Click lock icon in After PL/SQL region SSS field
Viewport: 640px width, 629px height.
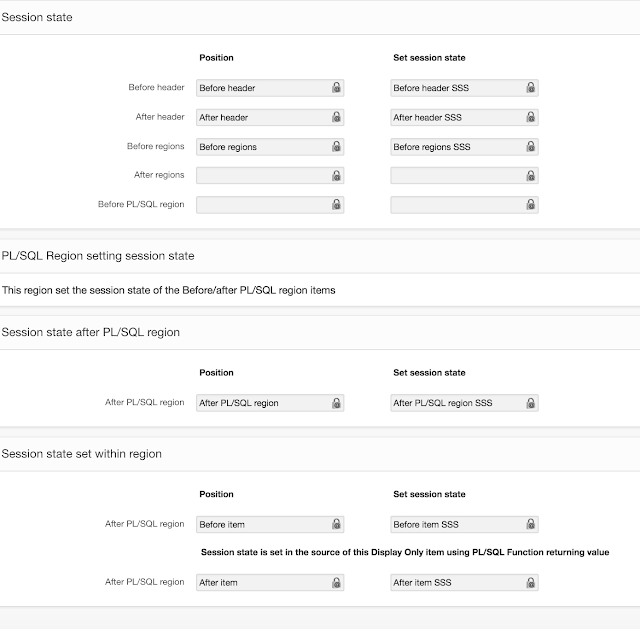pyautogui.click(x=530, y=403)
